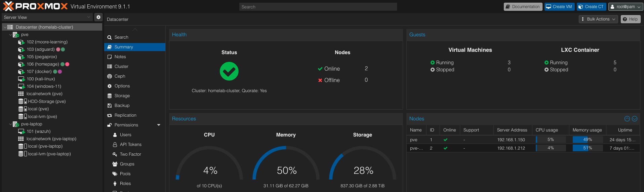Focus the top Search input field
Image resolution: width=644 pixels, height=192 pixels.
(318, 7)
